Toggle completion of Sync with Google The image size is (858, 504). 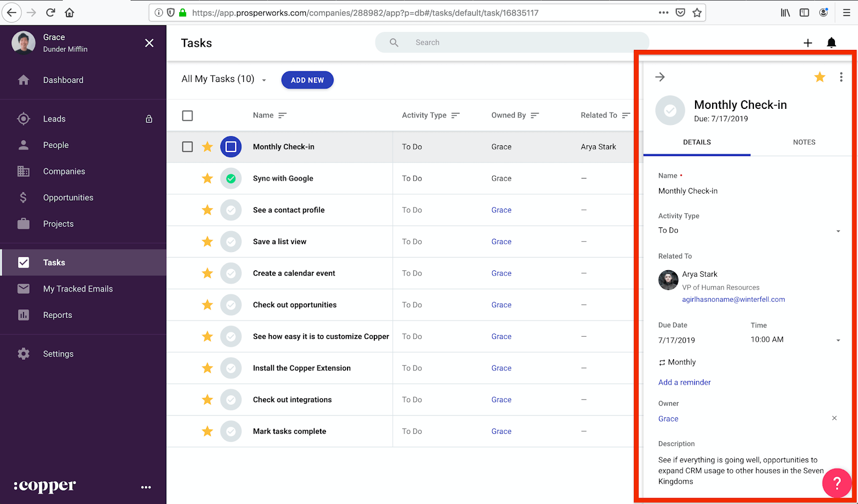pos(231,178)
